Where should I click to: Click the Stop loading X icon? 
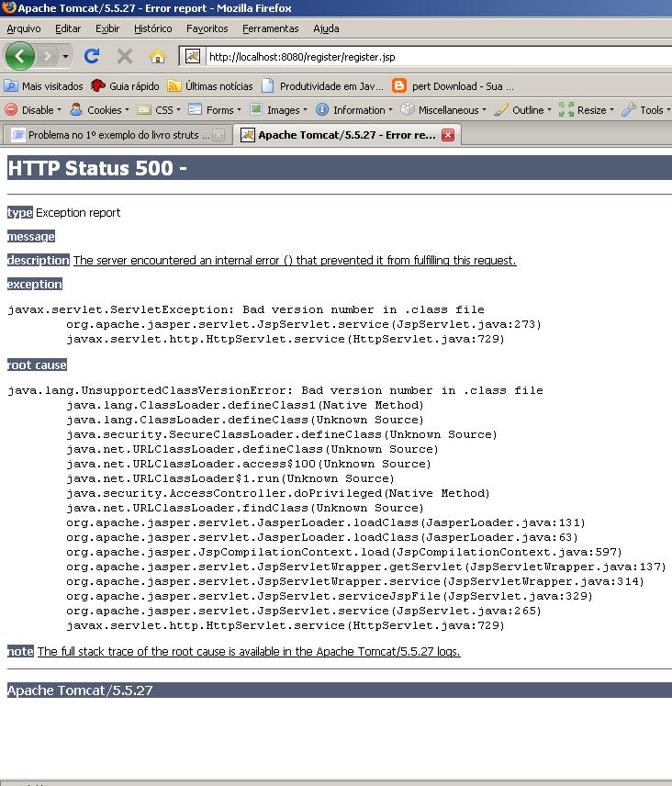point(125,56)
